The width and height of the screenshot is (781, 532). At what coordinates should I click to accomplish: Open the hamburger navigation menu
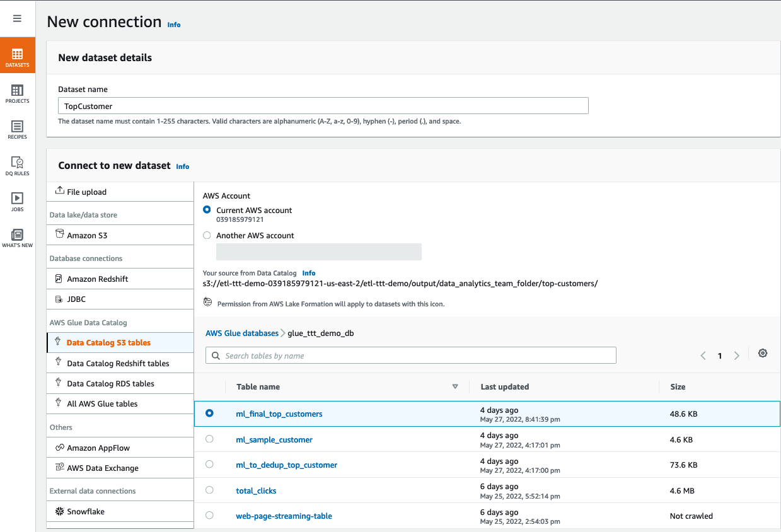(17, 18)
